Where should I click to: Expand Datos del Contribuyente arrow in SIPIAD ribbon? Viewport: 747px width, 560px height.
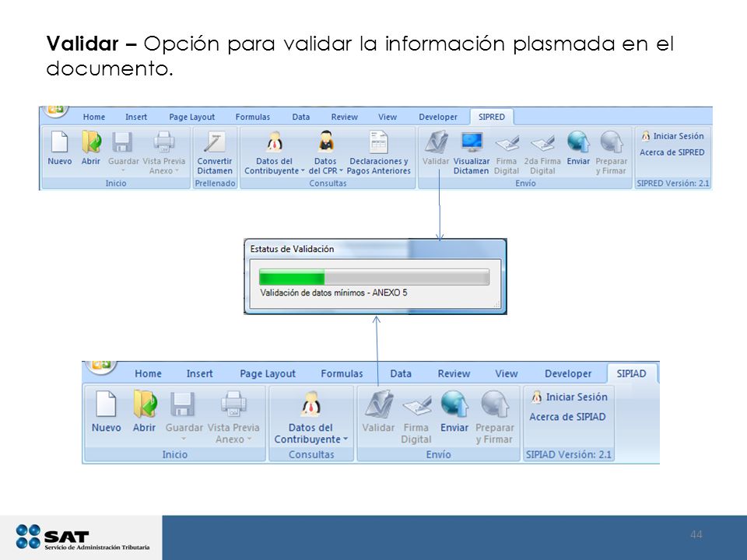(x=345, y=439)
